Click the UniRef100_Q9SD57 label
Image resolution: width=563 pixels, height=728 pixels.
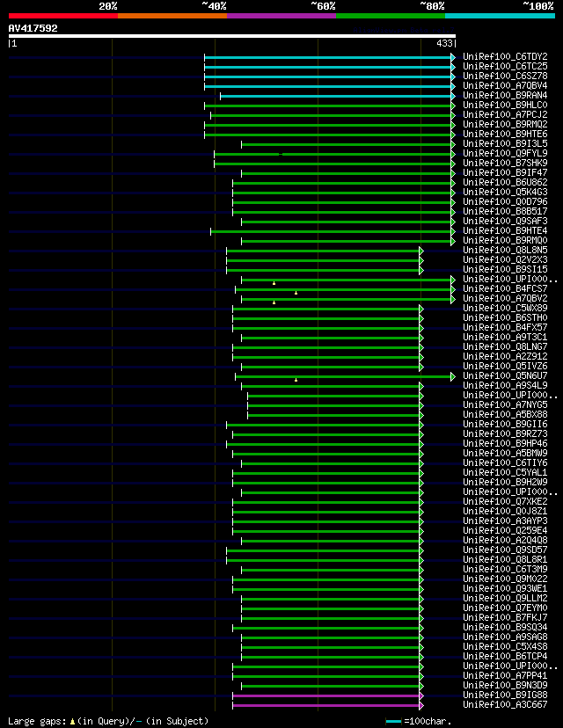tap(505, 550)
